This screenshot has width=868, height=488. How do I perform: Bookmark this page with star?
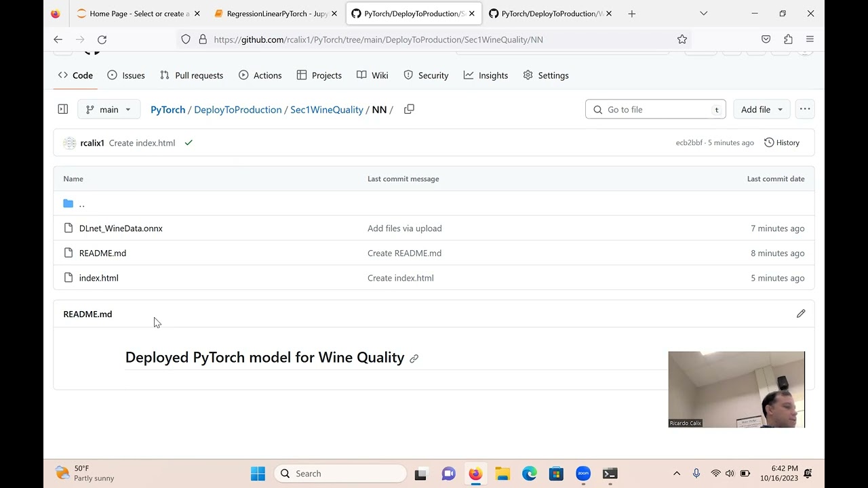click(x=682, y=39)
